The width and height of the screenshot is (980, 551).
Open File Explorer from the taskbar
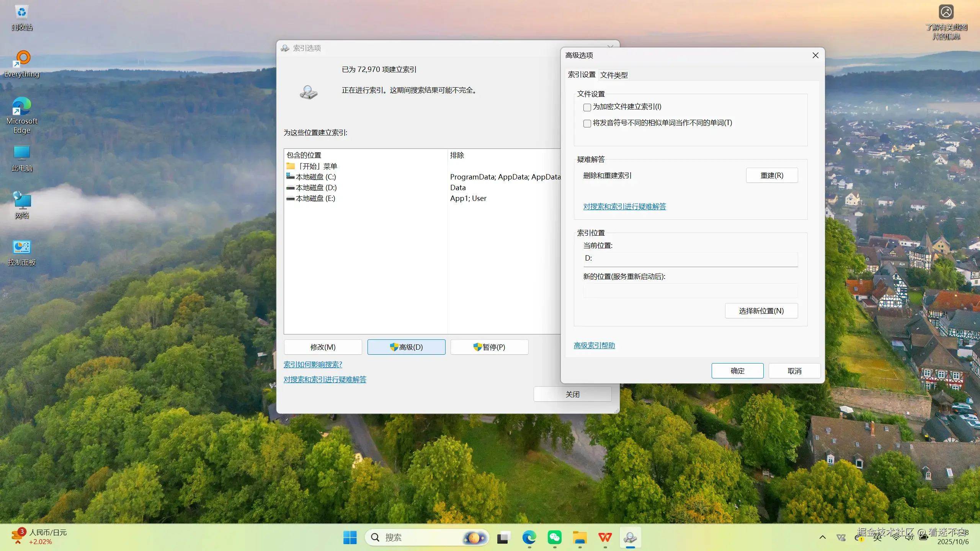(580, 538)
